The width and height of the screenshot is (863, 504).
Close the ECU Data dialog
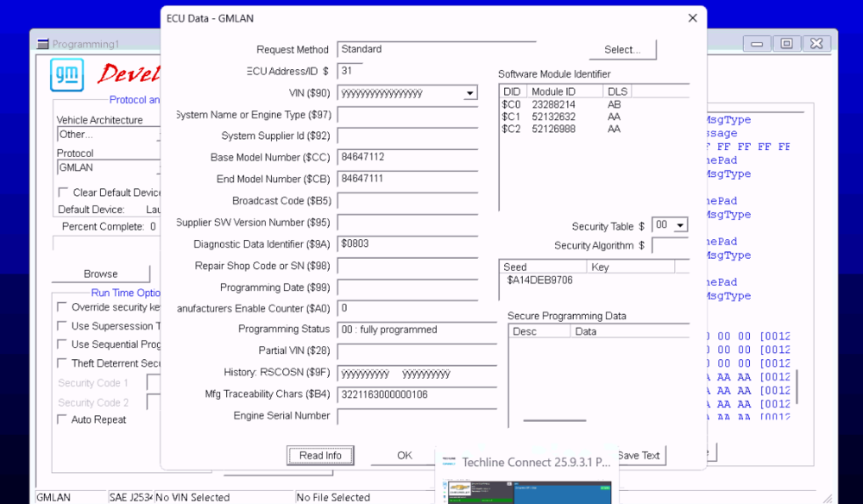(692, 18)
